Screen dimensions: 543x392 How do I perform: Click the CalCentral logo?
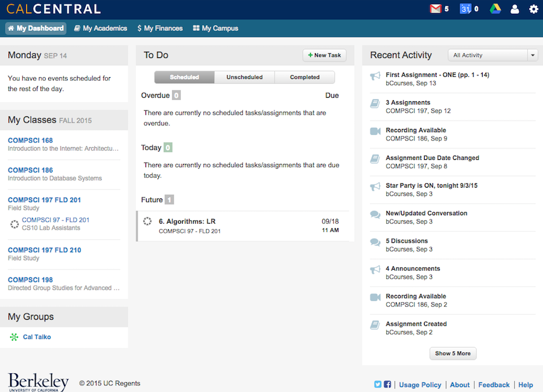(53, 9)
